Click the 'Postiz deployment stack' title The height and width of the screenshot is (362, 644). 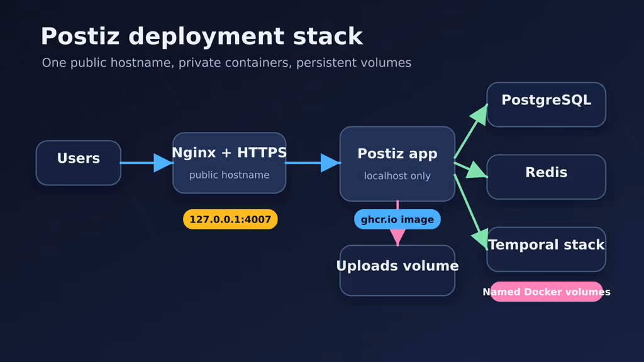coord(202,36)
